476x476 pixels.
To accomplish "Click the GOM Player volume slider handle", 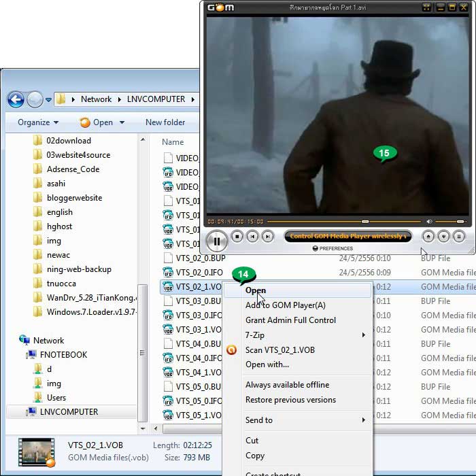I will click(460, 222).
